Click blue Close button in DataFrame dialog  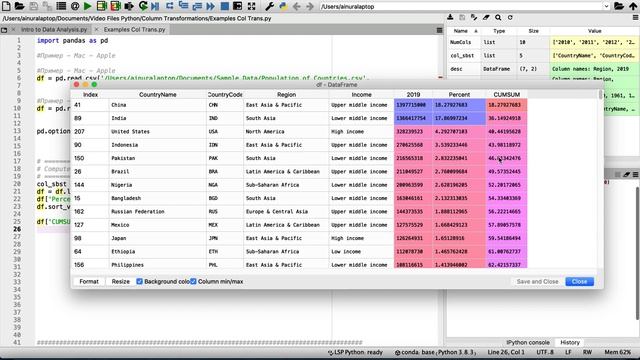tap(579, 282)
